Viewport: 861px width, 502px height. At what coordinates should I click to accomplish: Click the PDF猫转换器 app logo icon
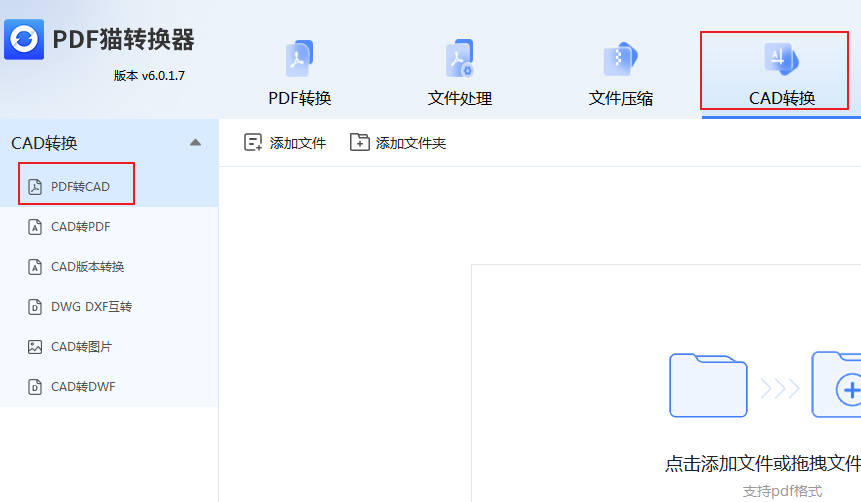tap(24, 40)
